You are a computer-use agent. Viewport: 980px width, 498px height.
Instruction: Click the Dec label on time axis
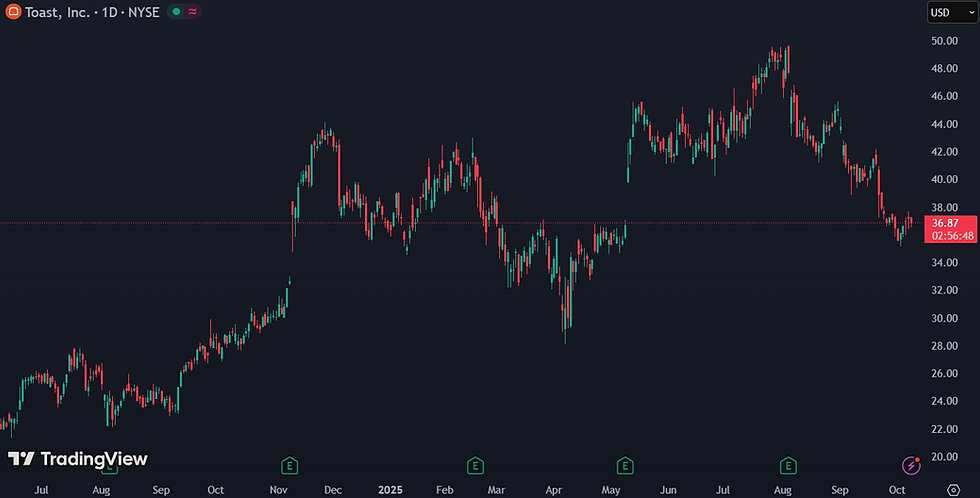(x=332, y=490)
